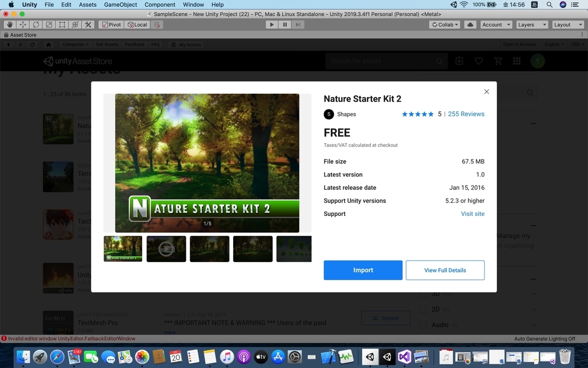Open the custom editor tools icon
Viewport: 588px width, 368px height.
click(x=88, y=25)
